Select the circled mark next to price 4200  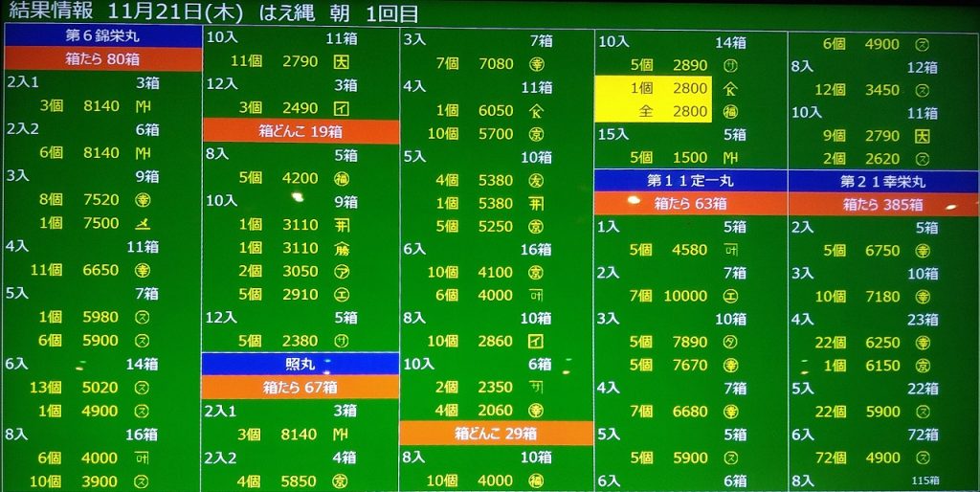click(x=342, y=178)
